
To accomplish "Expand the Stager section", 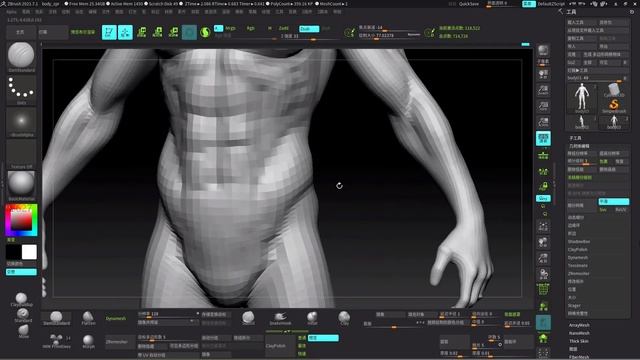I will tap(574, 305).
